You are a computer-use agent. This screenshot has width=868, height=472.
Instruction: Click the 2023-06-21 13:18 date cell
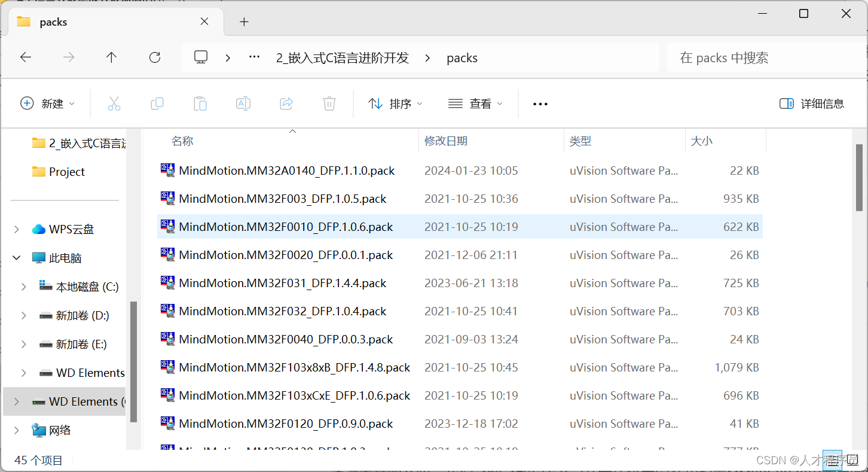pyautogui.click(x=471, y=283)
